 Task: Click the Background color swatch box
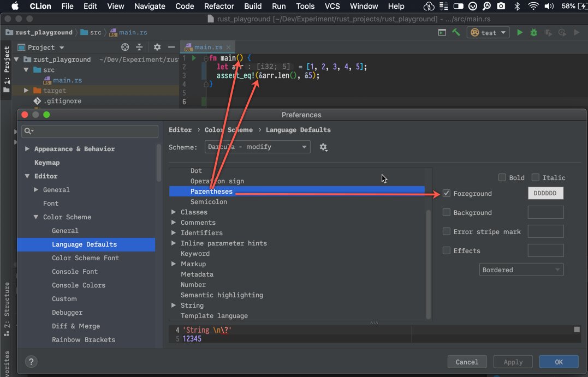coord(545,212)
